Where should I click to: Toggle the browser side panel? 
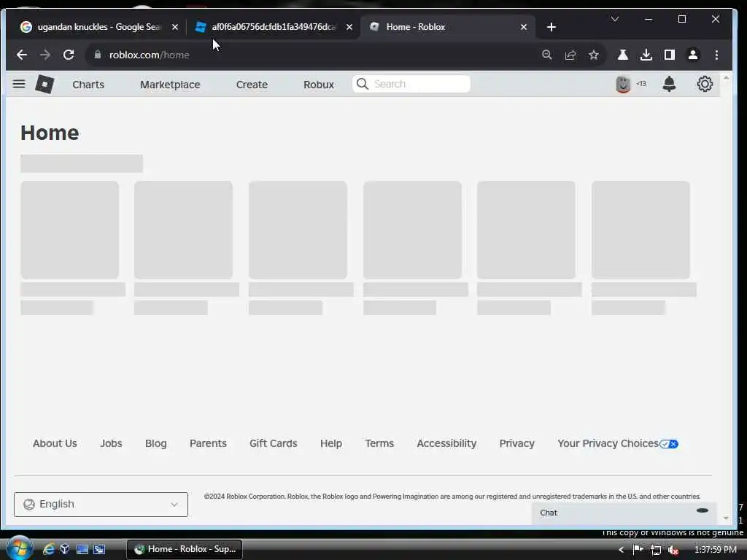pyautogui.click(x=670, y=55)
